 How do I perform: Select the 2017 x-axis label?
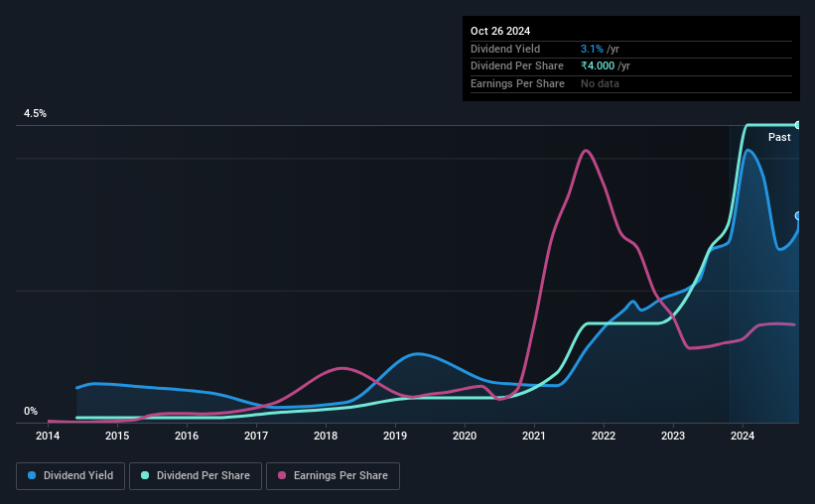256,436
